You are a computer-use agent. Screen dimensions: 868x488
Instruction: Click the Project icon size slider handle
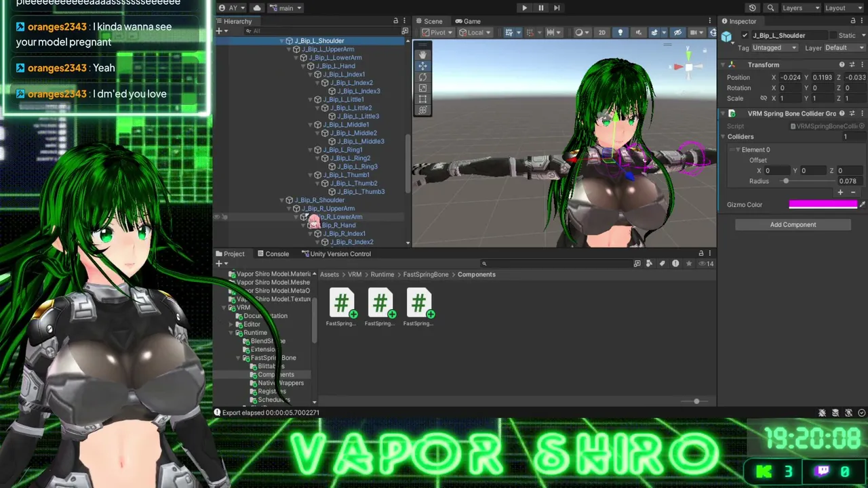click(x=696, y=401)
